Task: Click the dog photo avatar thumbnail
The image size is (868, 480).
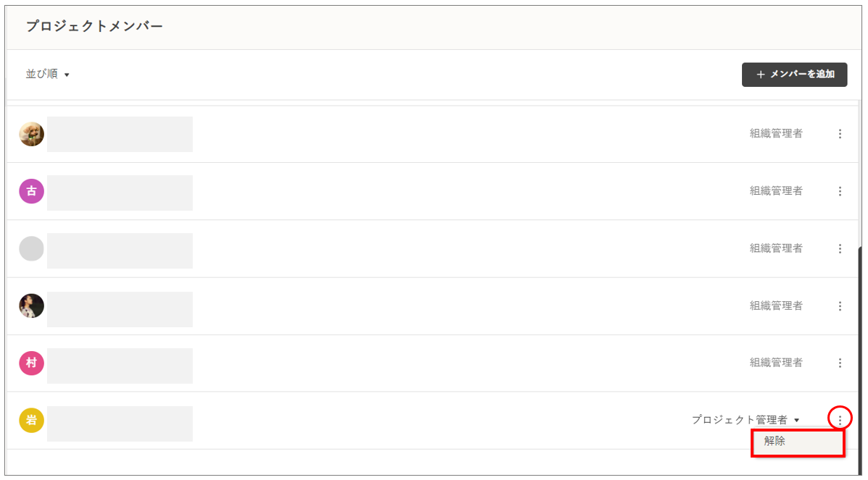Action: [x=31, y=134]
